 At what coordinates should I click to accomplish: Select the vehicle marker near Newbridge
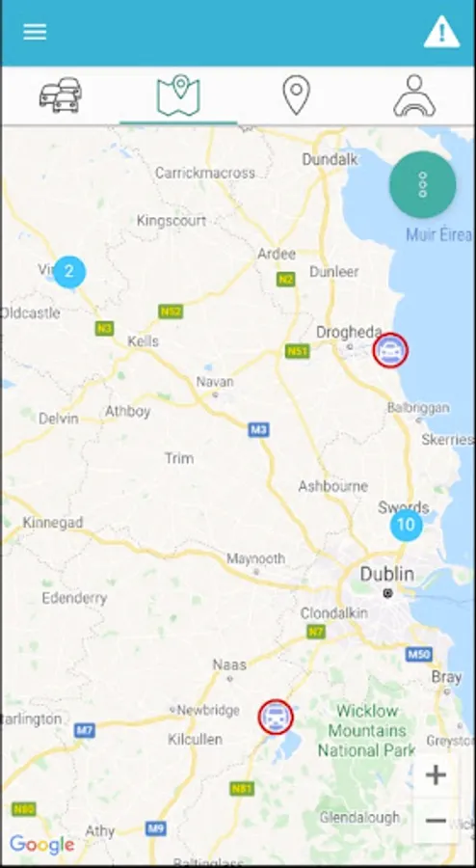pyautogui.click(x=276, y=717)
